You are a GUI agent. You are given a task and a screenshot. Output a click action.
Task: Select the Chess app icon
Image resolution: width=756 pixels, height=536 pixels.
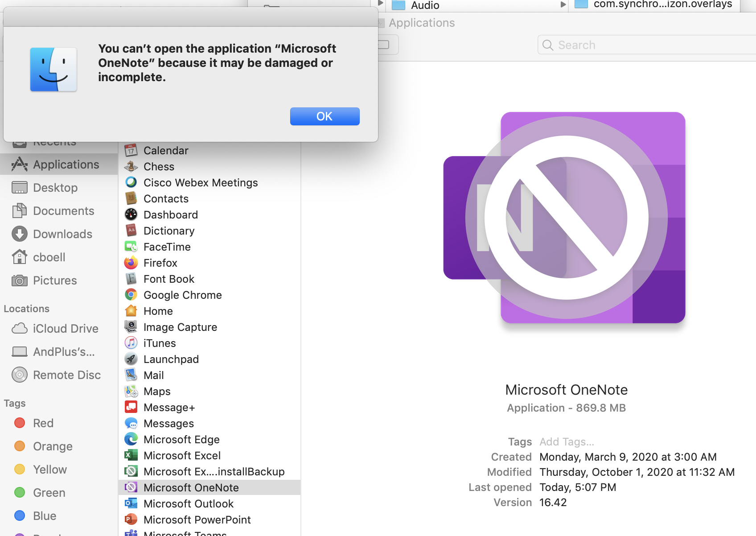click(x=131, y=166)
